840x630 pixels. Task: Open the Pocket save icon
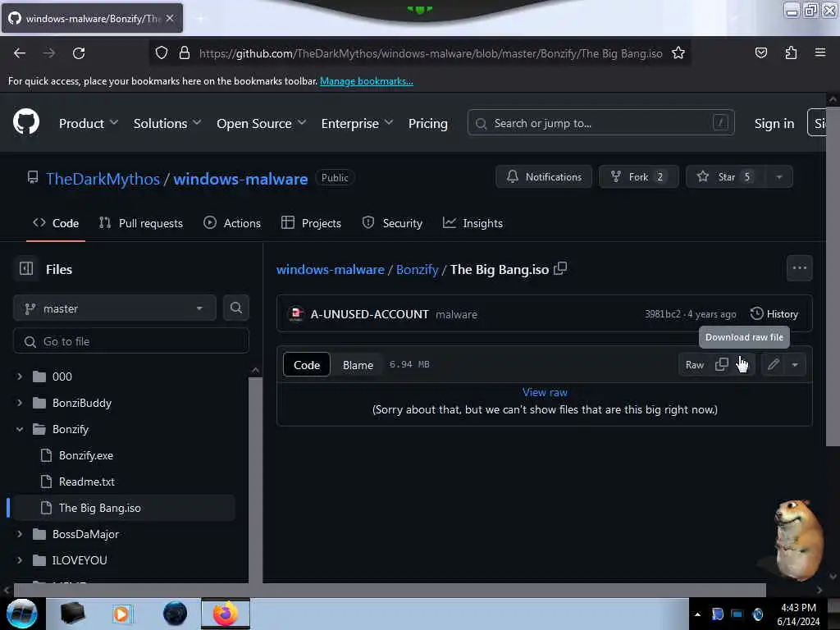(760, 53)
